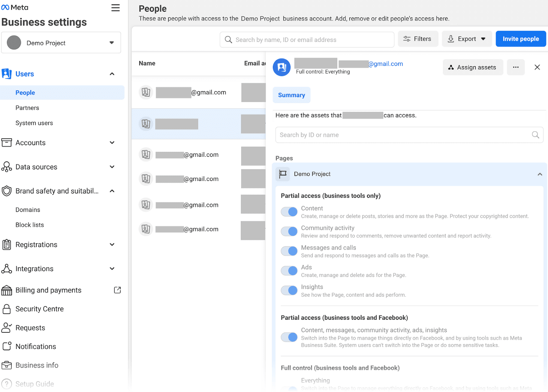Click the Filters icon

click(x=407, y=39)
